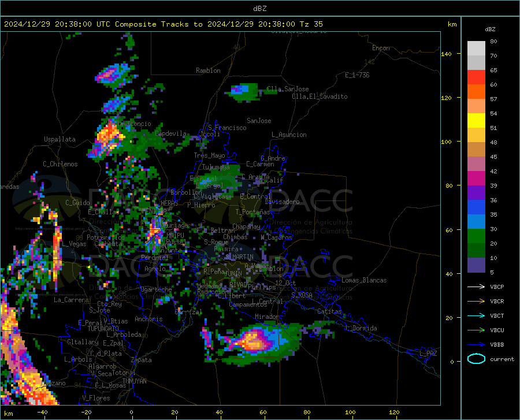Click the magenta 42 dBZ legend swatch
The height and width of the screenshot is (420, 520).
tap(476, 178)
